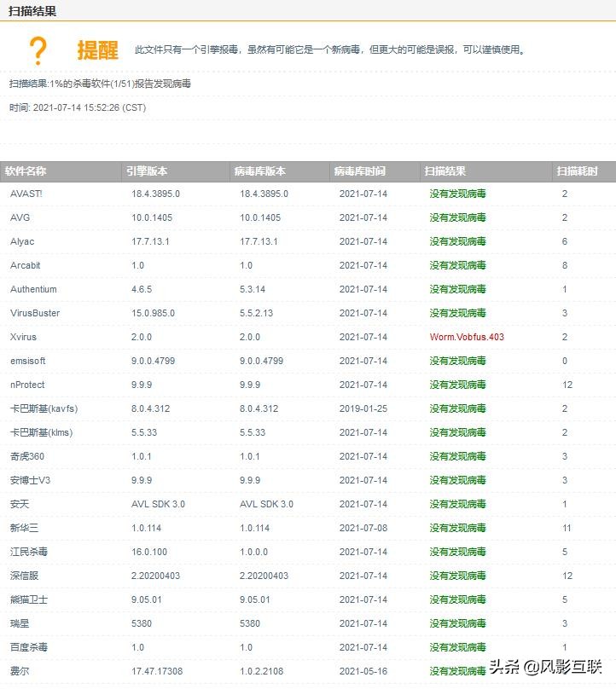Select the Alyac row name
Viewport: 616px width, 689px height.
[22, 241]
